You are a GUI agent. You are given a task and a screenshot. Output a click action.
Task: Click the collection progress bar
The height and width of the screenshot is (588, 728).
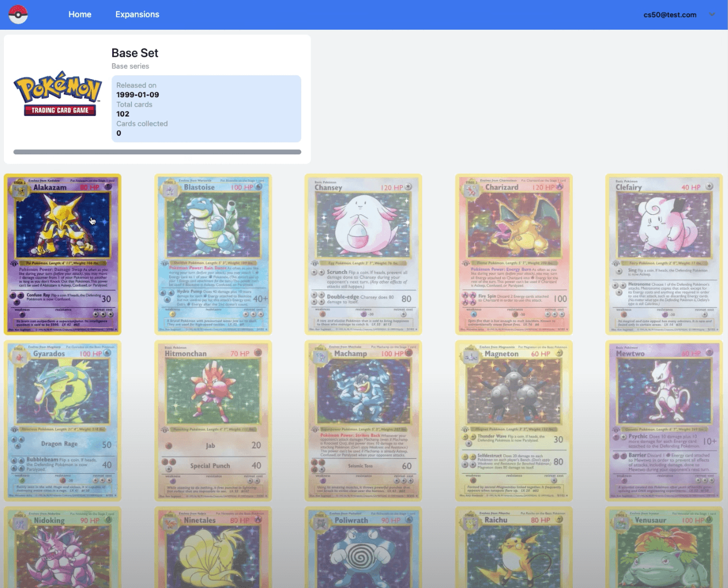[157, 152]
